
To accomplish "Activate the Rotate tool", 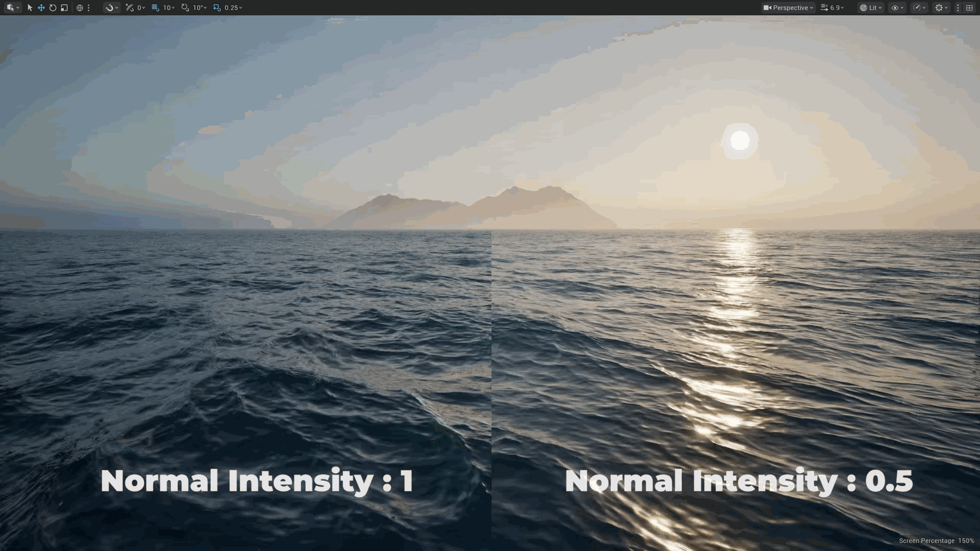I will [53, 8].
